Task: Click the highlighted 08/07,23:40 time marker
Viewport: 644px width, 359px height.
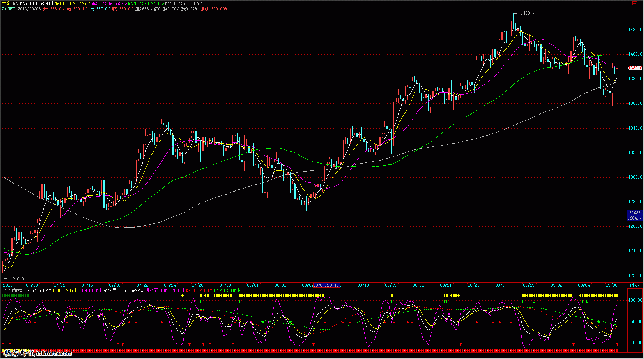Action: (327, 285)
